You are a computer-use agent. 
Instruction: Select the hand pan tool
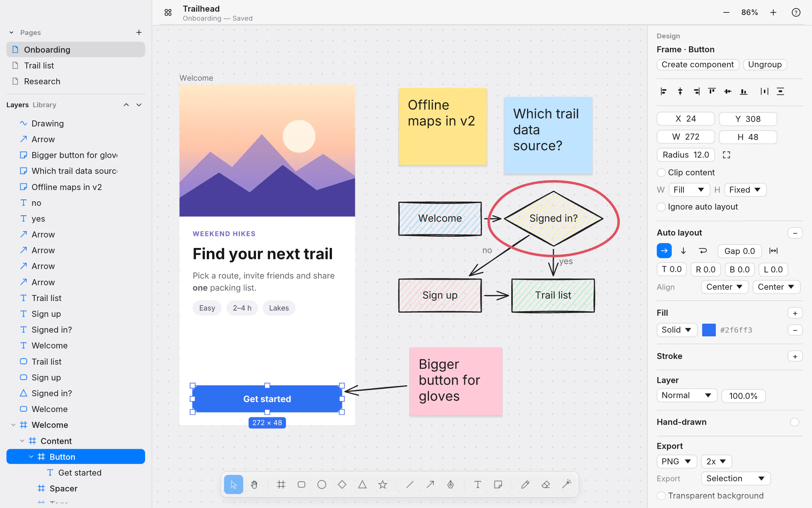(254, 484)
